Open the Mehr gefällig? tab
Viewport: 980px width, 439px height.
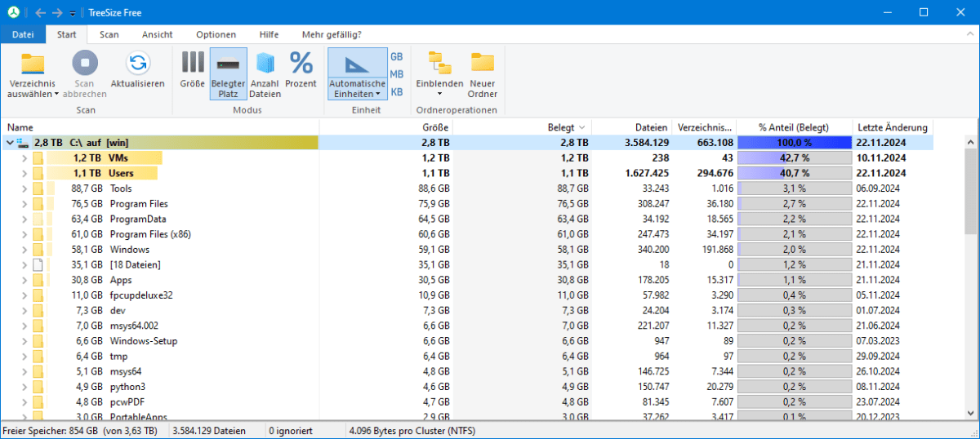click(x=332, y=34)
